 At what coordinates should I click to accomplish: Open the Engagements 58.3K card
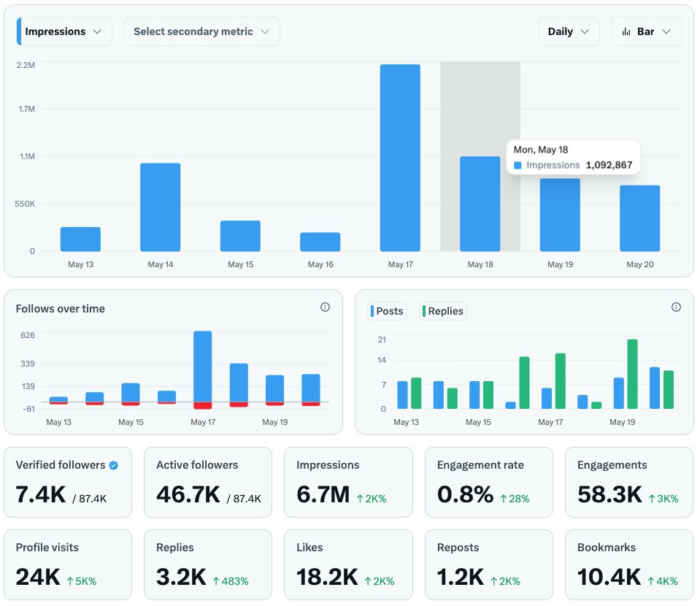coord(629,483)
